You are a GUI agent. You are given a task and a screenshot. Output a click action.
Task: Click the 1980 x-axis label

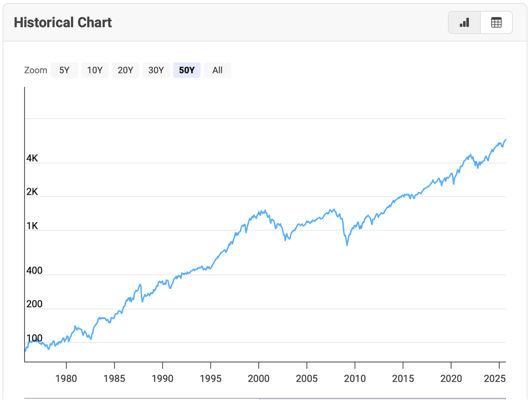point(66,378)
